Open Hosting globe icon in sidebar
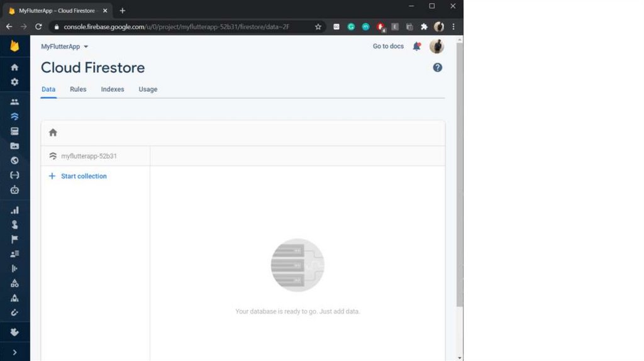The image size is (644, 361). [15, 160]
